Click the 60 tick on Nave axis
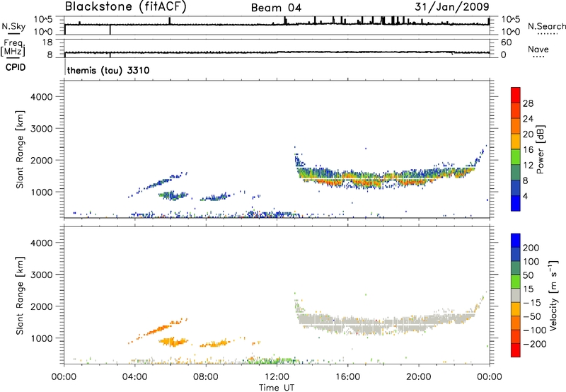 [x=506, y=42]
